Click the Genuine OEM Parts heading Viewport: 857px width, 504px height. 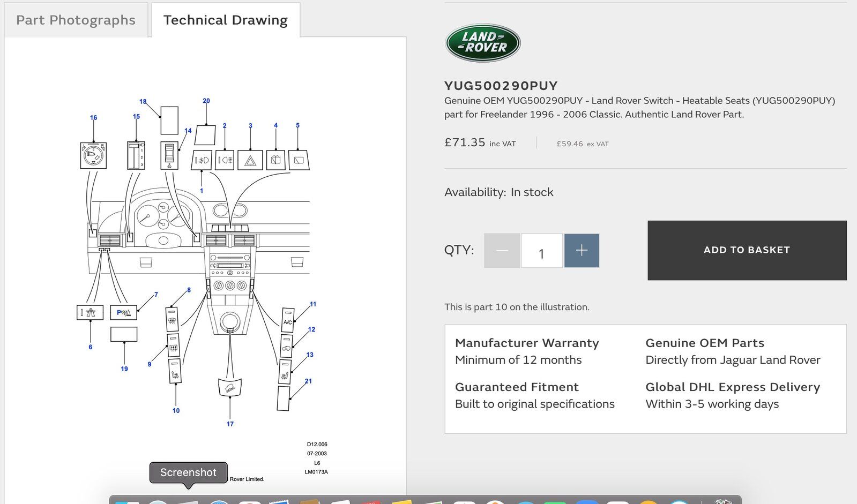pyautogui.click(x=705, y=343)
